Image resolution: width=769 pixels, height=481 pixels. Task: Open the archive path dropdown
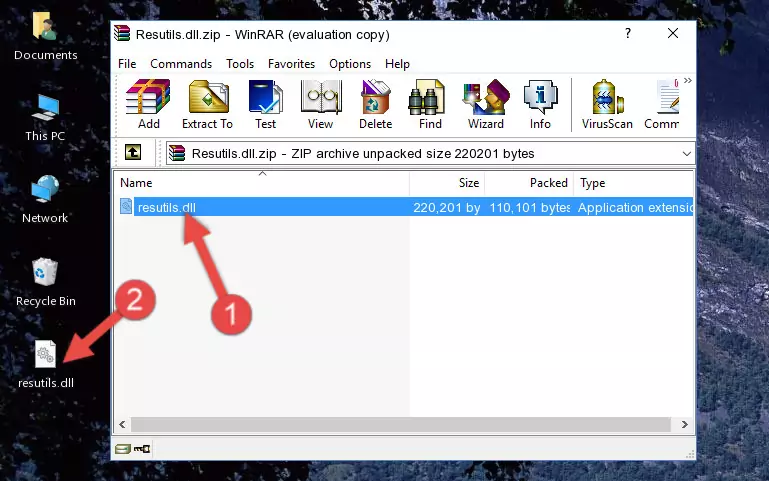687,154
